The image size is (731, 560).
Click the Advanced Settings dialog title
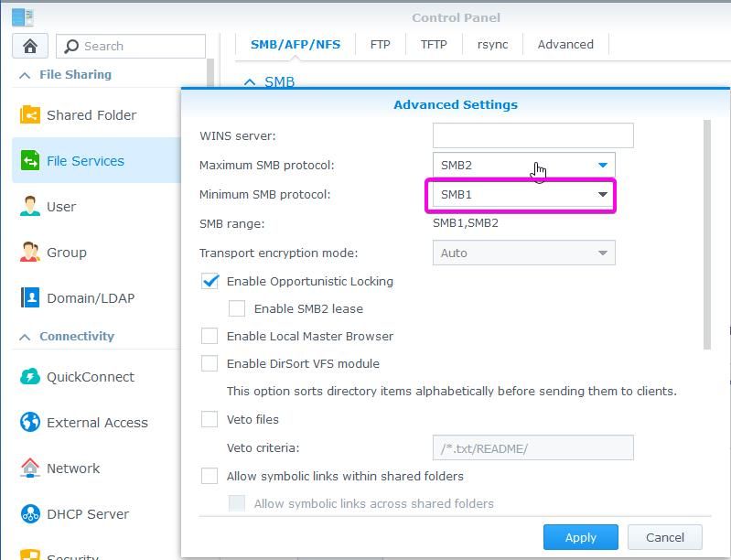[x=456, y=104]
